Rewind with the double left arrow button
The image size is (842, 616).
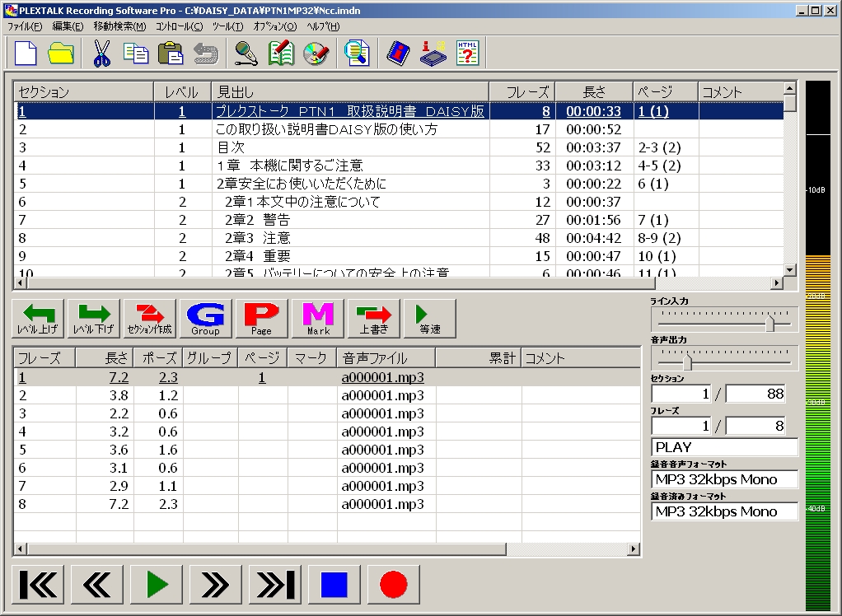point(97,585)
